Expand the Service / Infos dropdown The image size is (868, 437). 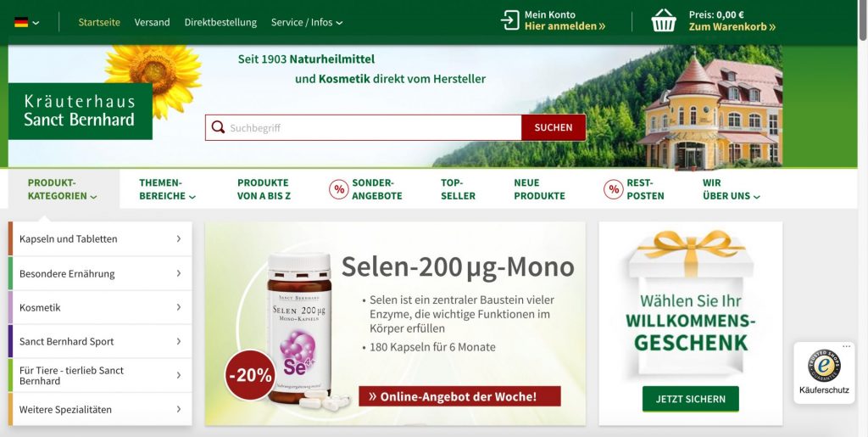pos(307,22)
